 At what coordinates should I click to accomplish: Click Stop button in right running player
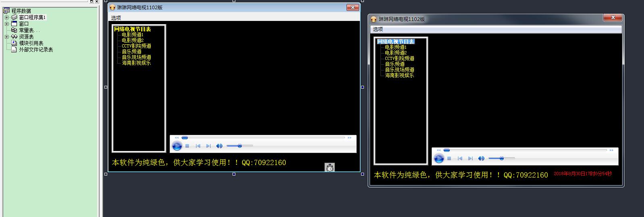[449, 159]
